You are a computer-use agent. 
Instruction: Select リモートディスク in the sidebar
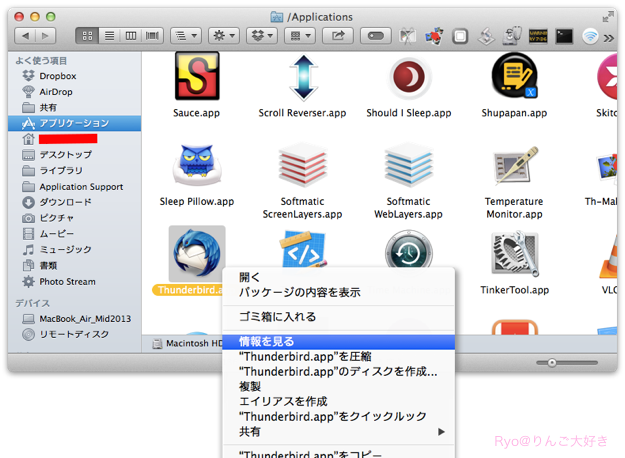(74, 334)
